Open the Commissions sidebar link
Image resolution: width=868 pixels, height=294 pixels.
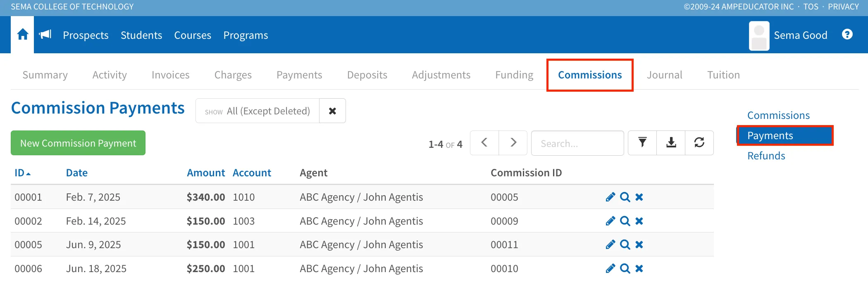point(778,115)
